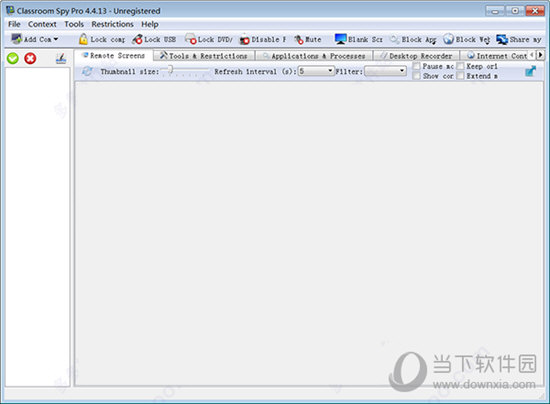Open the File menu
The height and width of the screenshot is (404, 550).
[x=14, y=24]
